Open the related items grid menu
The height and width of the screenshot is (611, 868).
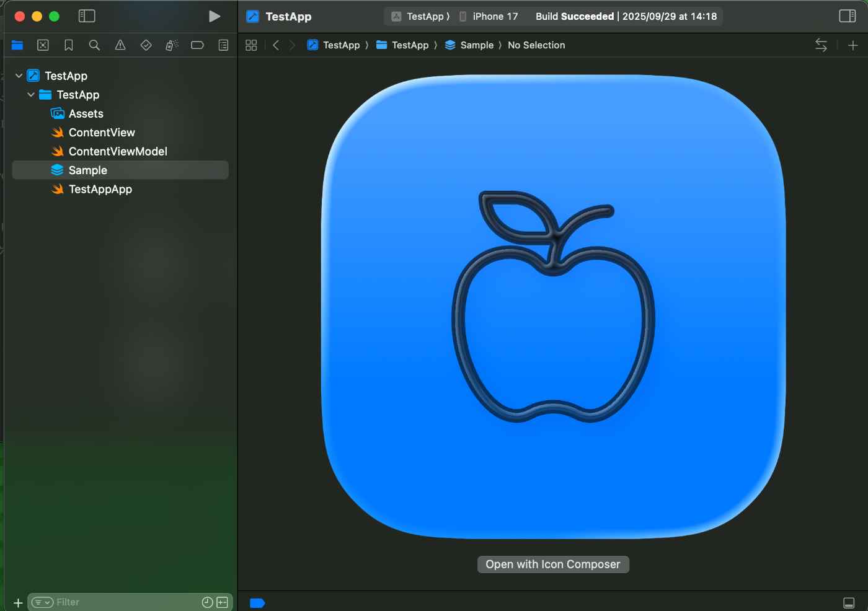tap(251, 45)
